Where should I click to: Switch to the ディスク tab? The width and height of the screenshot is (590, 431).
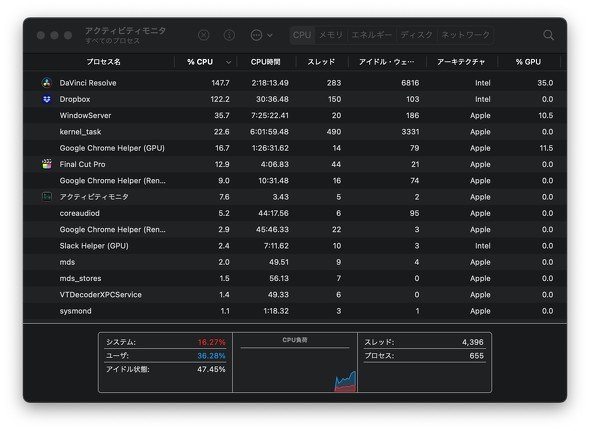point(417,35)
